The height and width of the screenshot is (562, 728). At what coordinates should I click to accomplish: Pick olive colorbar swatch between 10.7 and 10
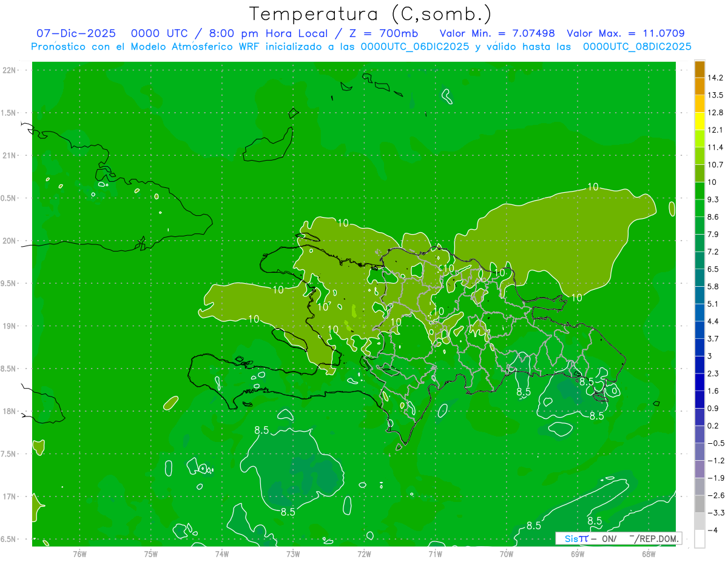tap(699, 173)
